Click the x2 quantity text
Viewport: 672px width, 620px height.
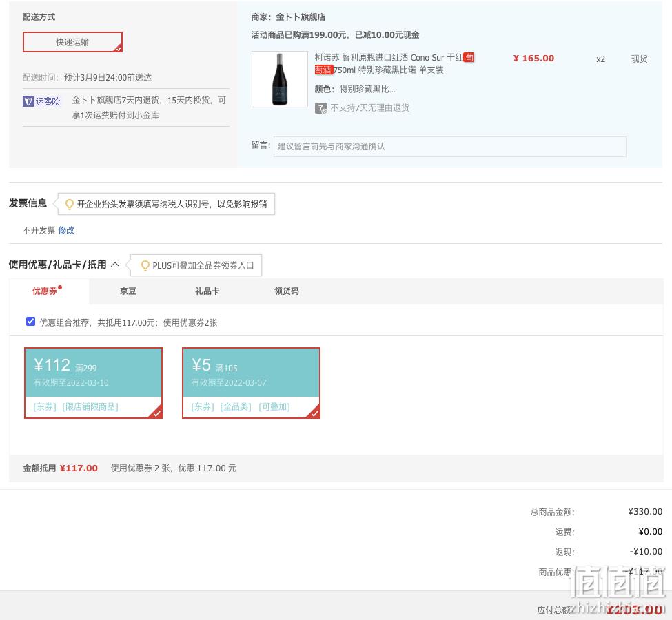tap(600, 59)
